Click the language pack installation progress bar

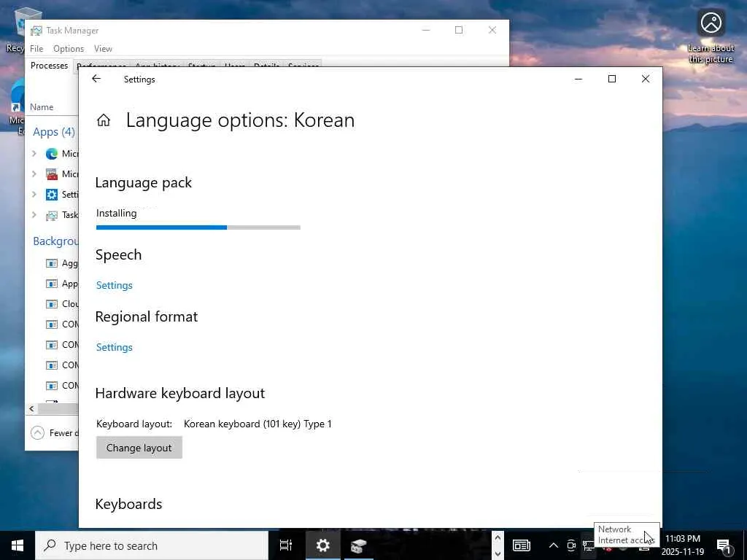coord(198,227)
